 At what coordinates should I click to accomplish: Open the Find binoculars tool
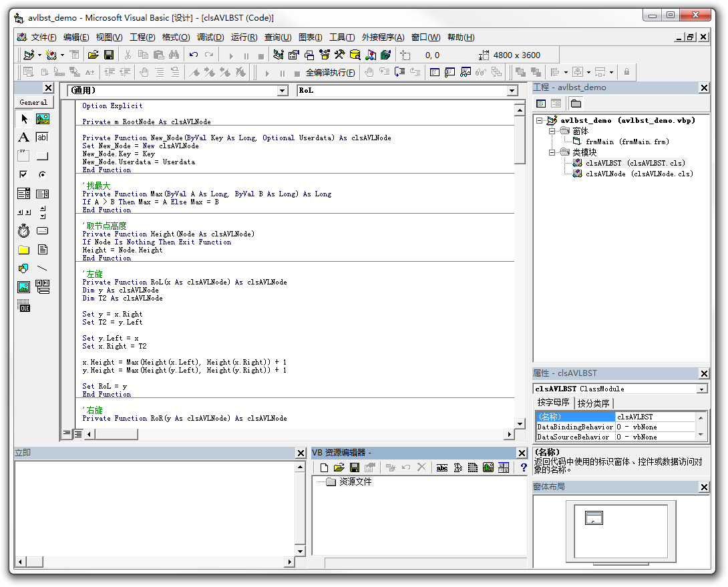[x=174, y=55]
